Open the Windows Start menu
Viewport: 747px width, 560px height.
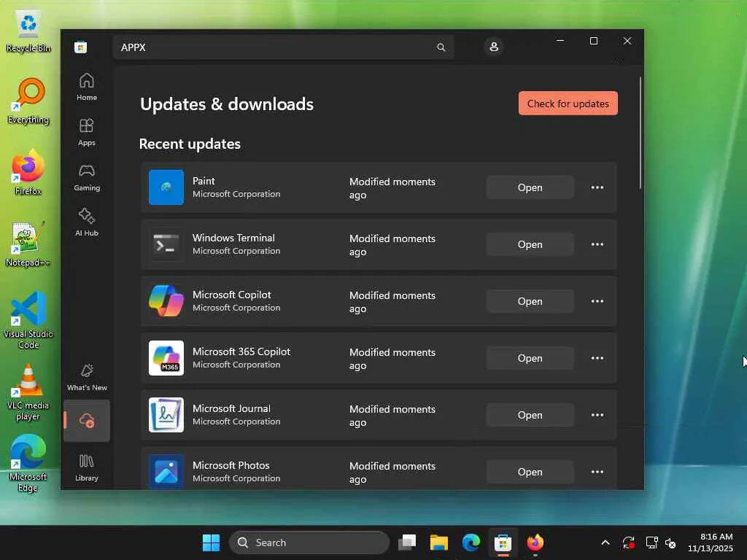point(211,542)
